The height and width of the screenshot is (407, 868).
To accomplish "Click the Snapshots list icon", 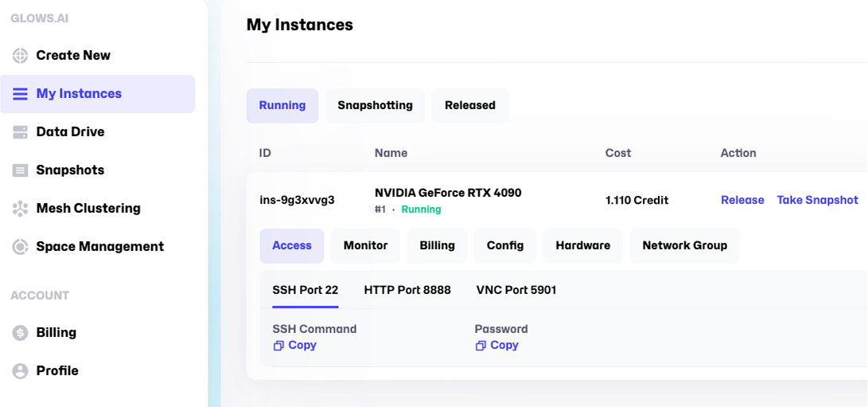I will pyautogui.click(x=20, y=170).
